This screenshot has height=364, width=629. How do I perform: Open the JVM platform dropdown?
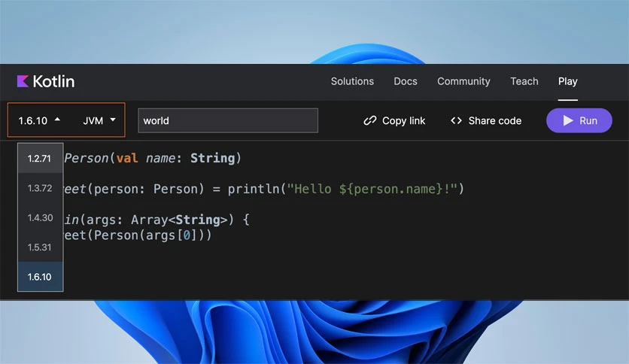[99, 120]
